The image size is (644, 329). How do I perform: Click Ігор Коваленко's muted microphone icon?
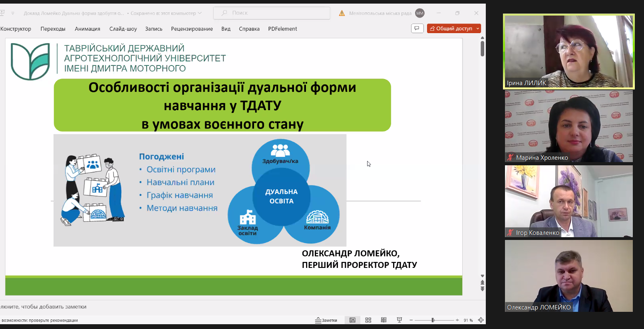pos(510,232)
